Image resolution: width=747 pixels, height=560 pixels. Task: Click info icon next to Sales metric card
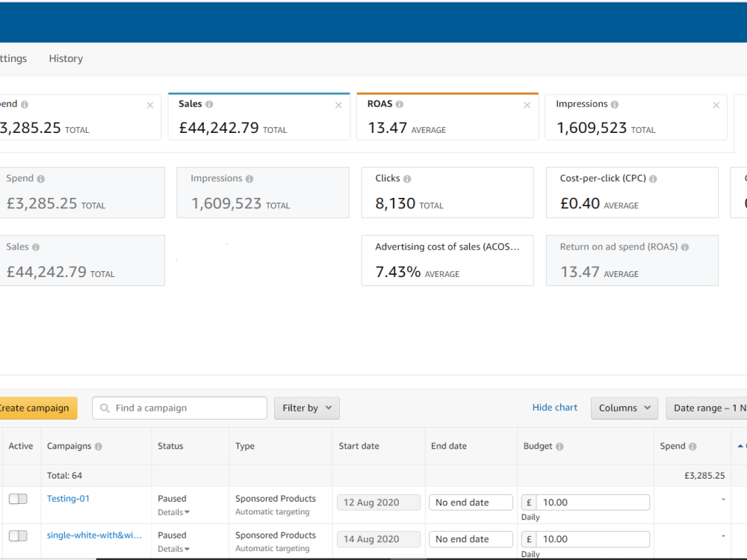click(209, 104)
